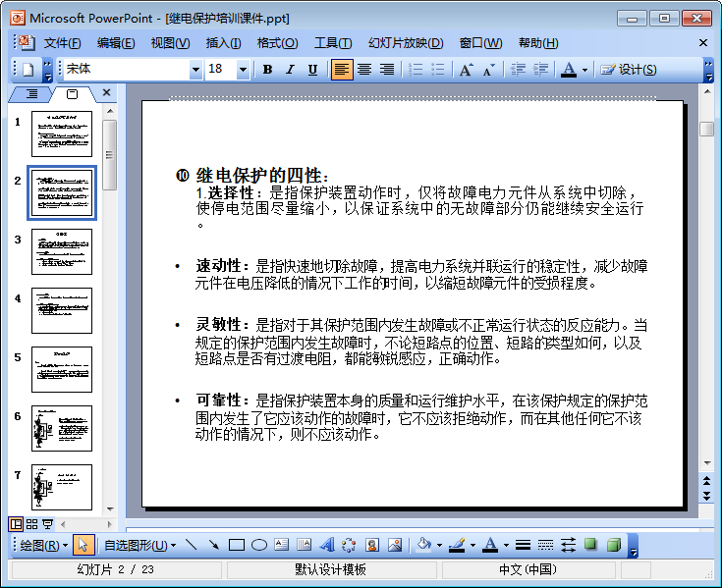Switch to the Outline tab in left pane
Screen dimensions: 722x588
coord(31,94)
